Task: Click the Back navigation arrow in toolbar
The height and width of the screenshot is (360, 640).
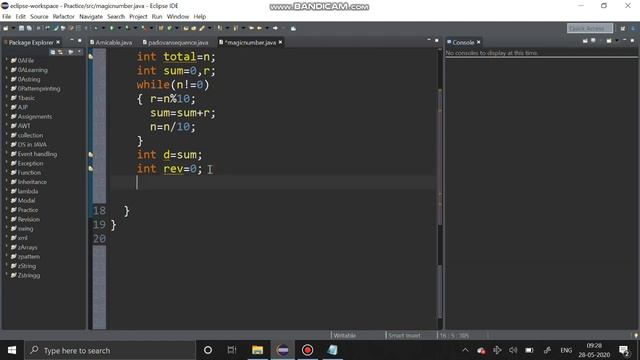Action: coord(259,28)
